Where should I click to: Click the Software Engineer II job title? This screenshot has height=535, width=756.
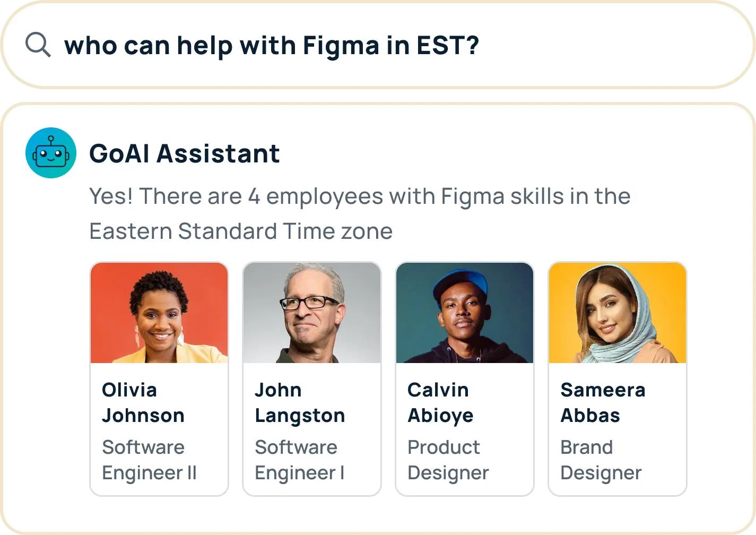[x=149, y=460]
